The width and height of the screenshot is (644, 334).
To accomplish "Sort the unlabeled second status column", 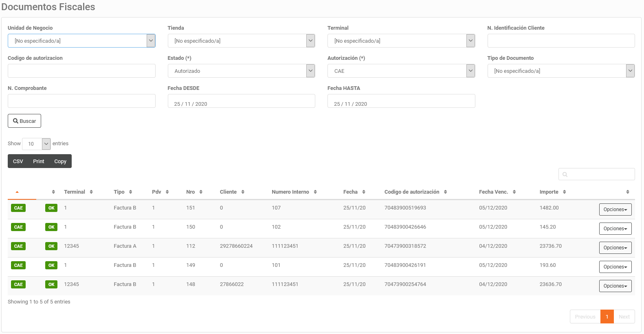I will pos(53,192).
